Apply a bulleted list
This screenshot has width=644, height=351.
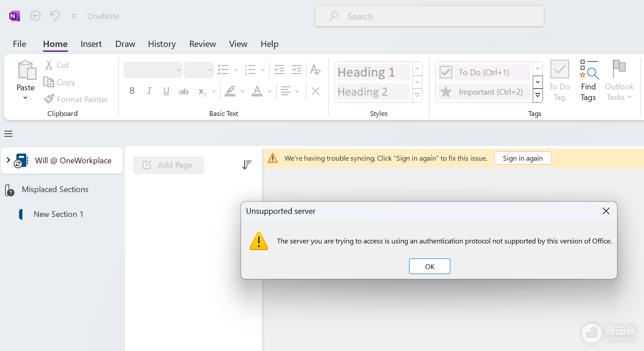tap(223, 69)
